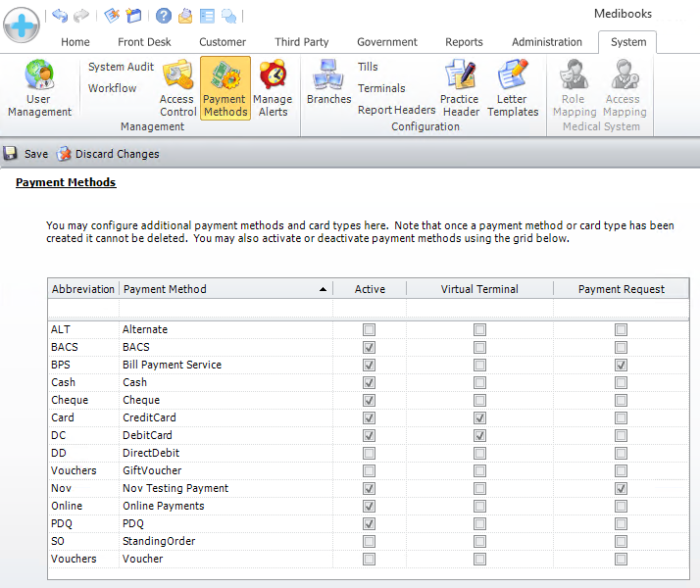The width and height of the screenshot is (700, 588).
Task: Click the blue help question mark icon
Action: pyautogui.click(x=164, y=16)
